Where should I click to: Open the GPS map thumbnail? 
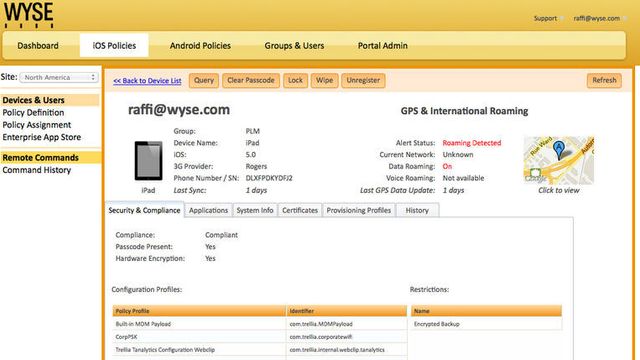click(558, 160)
